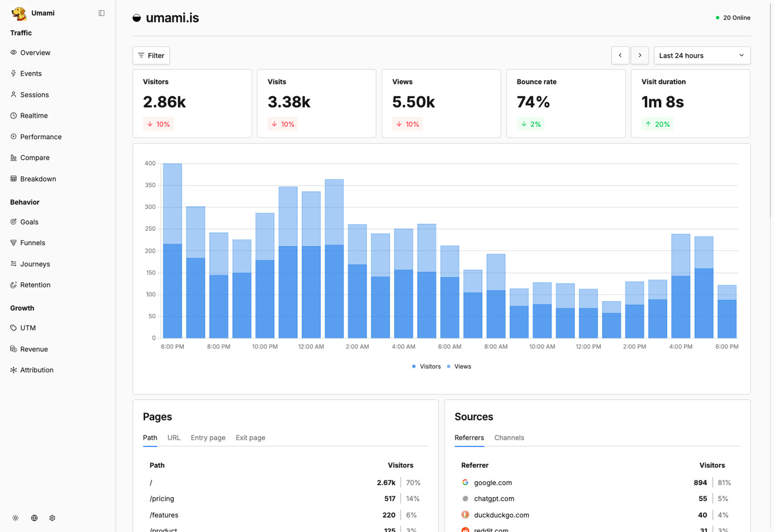Go to the next date range
Viewport: 774px width, 532px height.
[x=640, y=55]
